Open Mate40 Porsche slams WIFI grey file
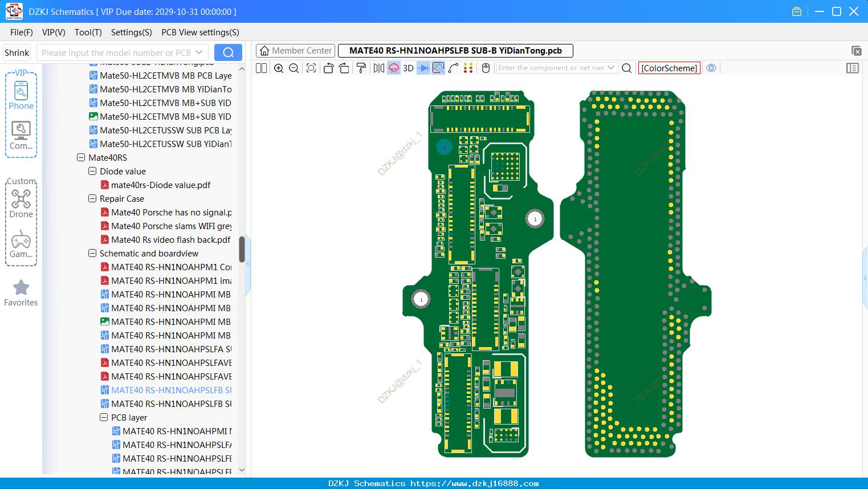Screen dimensions: 868x489 click(166, 226)
